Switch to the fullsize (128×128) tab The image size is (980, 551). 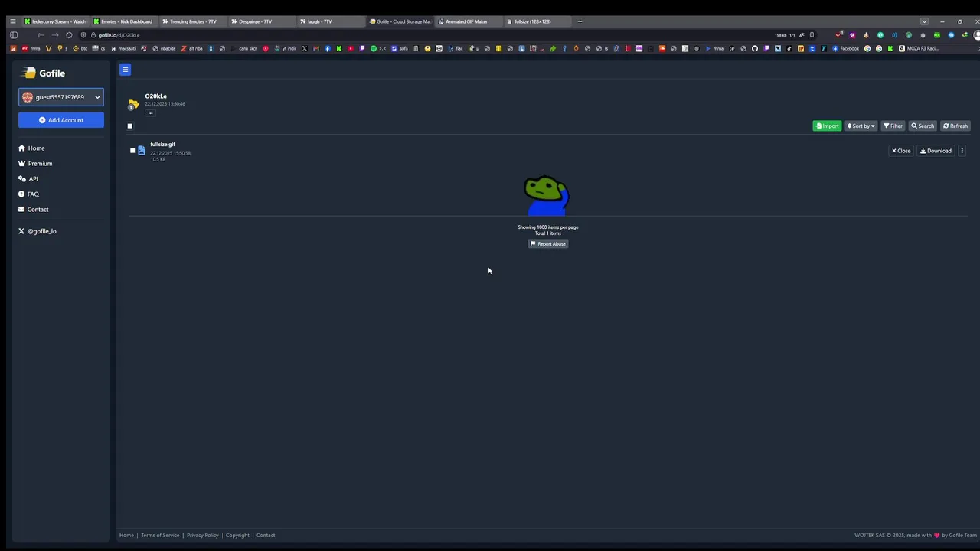(537, 21)
